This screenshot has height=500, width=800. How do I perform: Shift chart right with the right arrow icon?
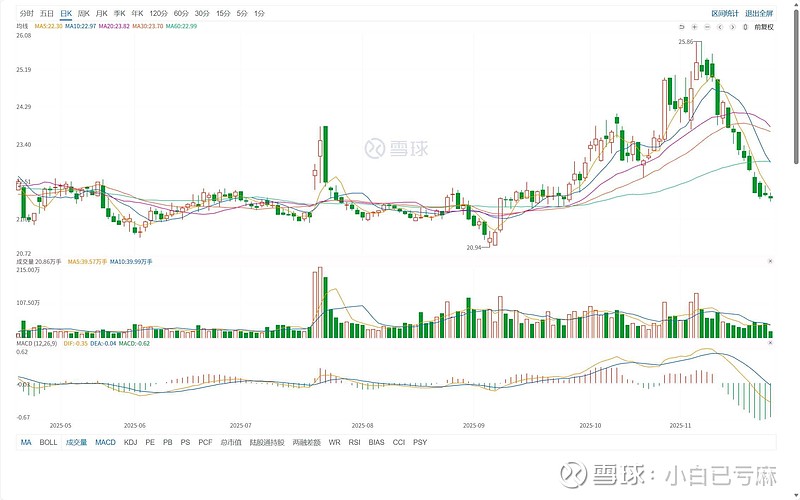click(732, 27)
